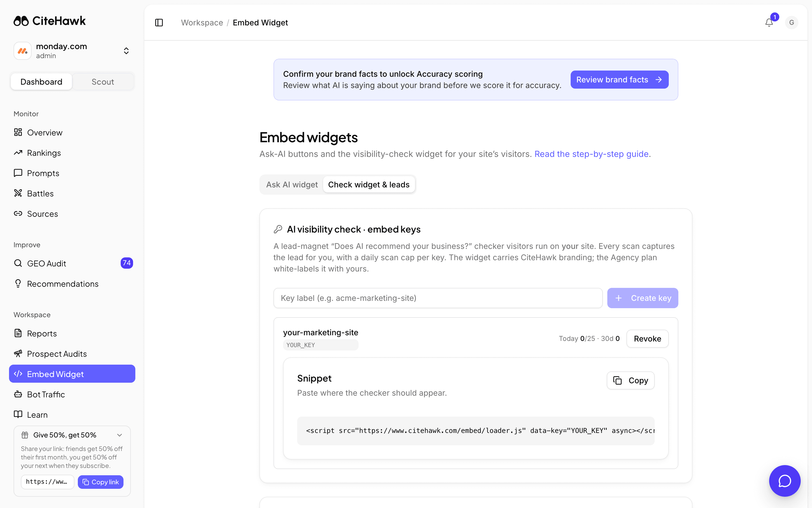Click the referral gift icon
The height and width of the screenshot is (508, 812).
(x=25, y=435)
